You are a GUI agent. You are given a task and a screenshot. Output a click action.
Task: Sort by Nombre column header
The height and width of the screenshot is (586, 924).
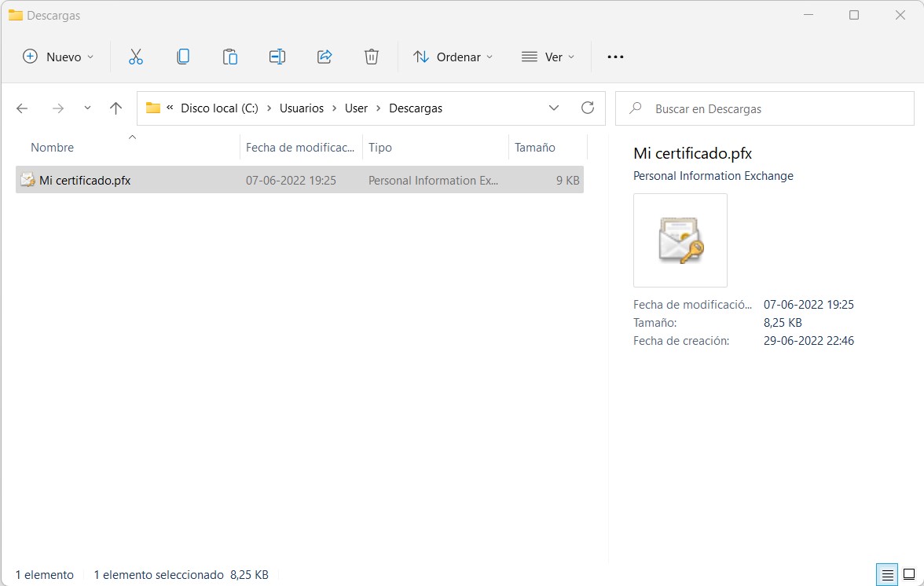(52, 147)
